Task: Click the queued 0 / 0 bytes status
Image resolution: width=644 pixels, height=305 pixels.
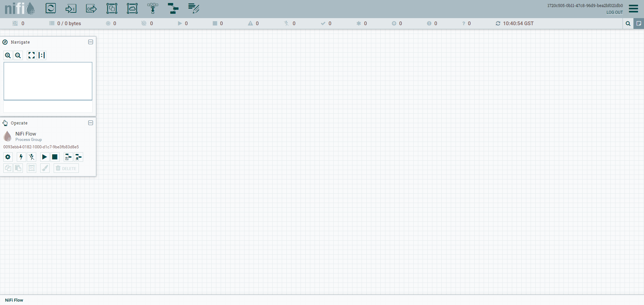Action: 65,23
